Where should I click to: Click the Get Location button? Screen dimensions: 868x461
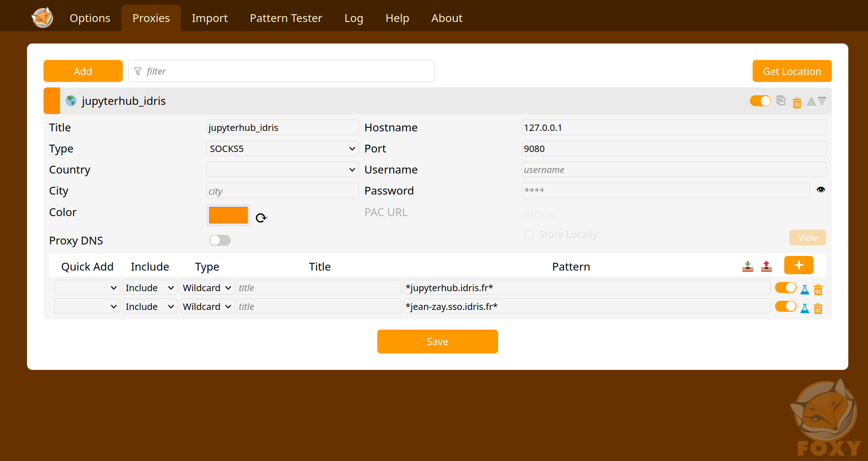(x=792, y=71)
